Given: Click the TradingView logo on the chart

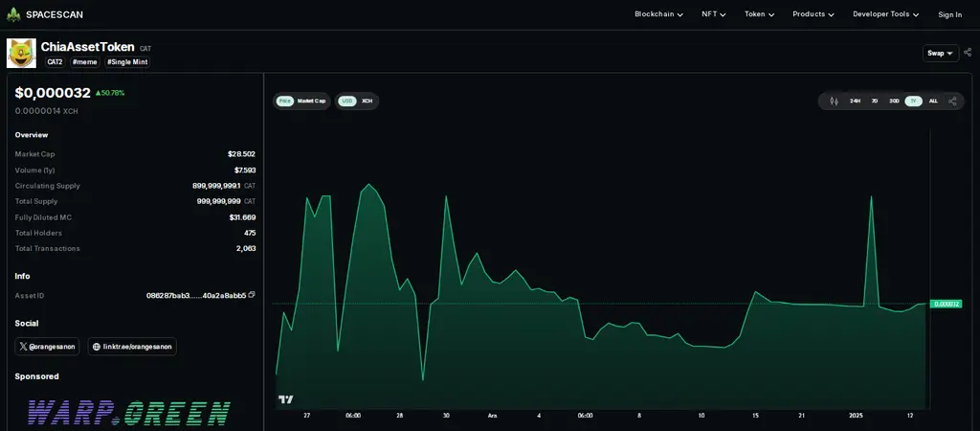Looking at the screenshot, I should coord(285,399).
